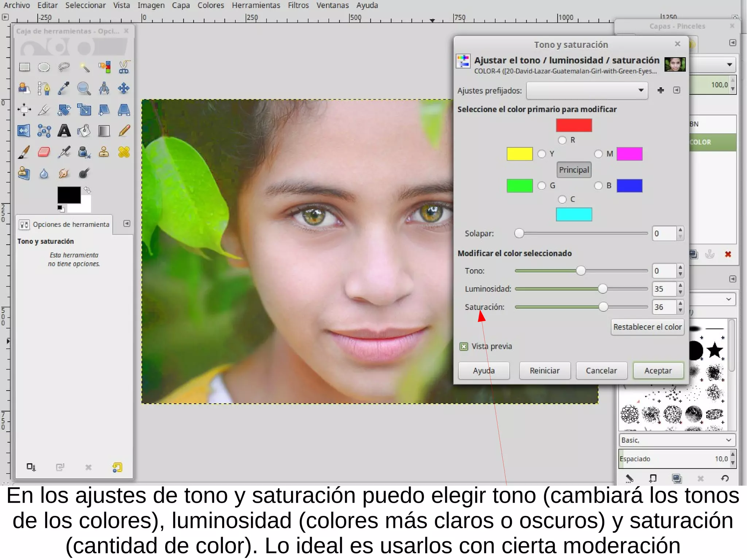This screenshot has height=560, width=747.
Task: Click the Solapar spinner up arrow
Action: point(680,230)
